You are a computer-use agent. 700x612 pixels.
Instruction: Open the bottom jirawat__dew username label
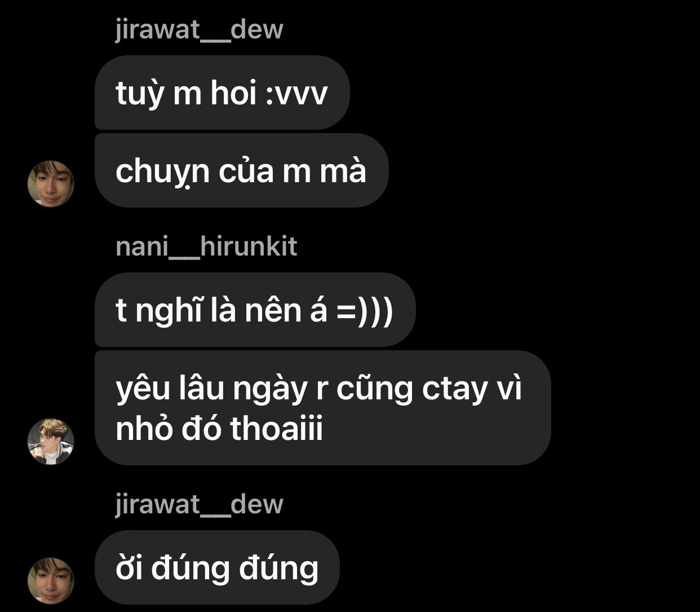click(x=199, y=504)
